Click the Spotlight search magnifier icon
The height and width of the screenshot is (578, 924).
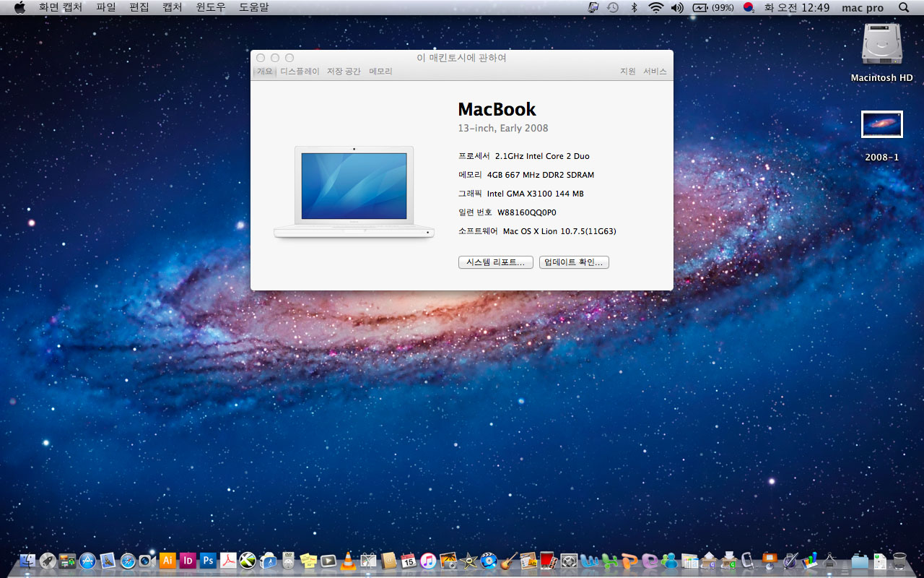point(904,7)
